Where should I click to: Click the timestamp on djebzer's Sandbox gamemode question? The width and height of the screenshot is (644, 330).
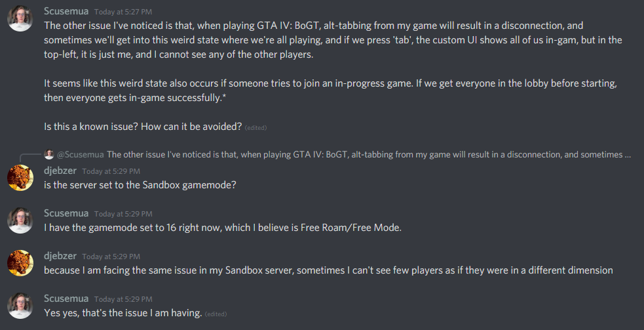[111, 171]
